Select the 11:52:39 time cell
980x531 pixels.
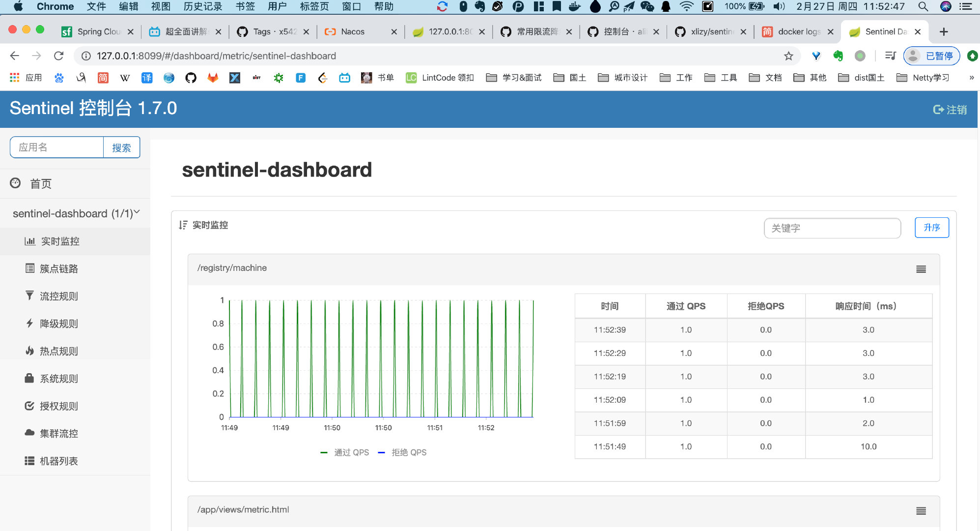click(x=610, y=330)
